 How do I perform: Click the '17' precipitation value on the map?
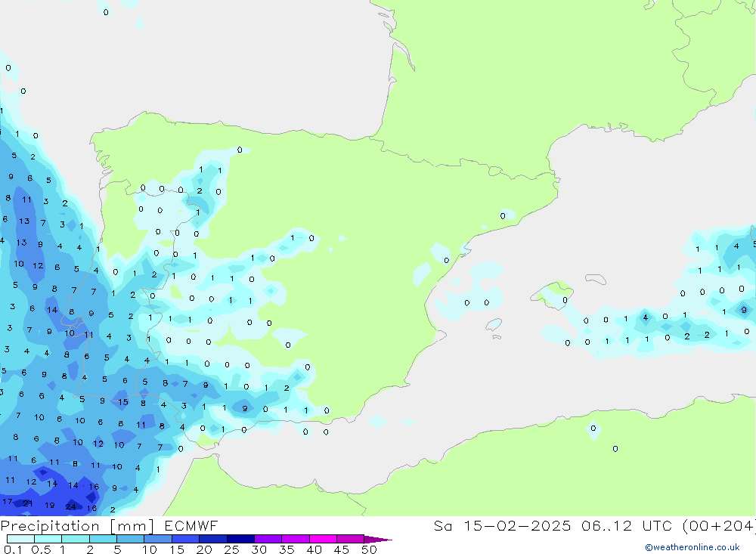(x=8, y=501)
